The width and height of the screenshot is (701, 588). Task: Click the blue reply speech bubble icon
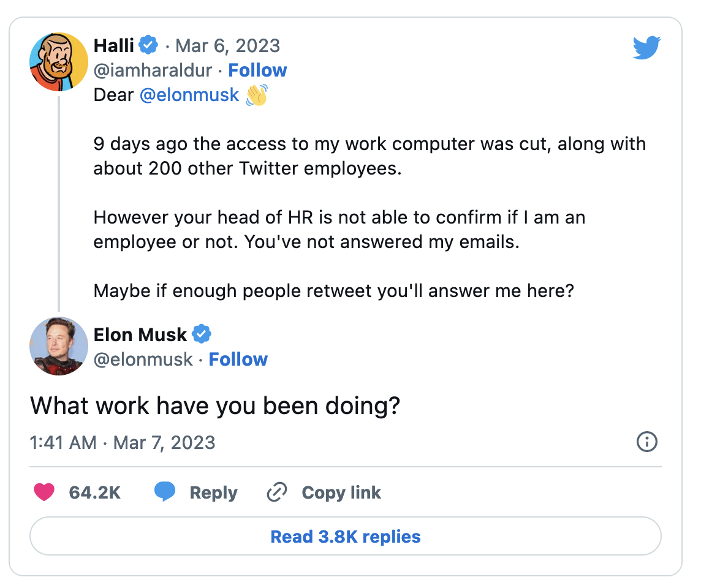[164, 491]
